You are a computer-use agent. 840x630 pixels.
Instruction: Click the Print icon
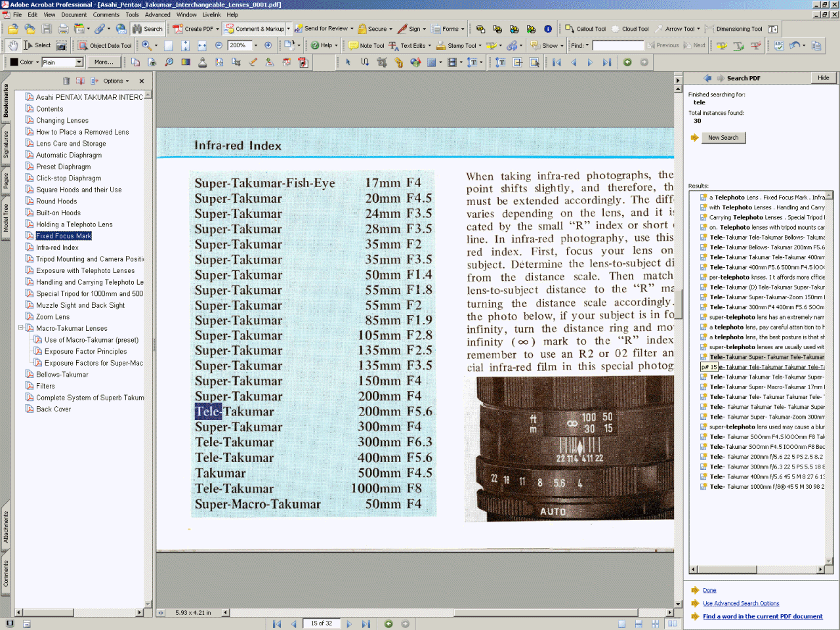point(64,29)
